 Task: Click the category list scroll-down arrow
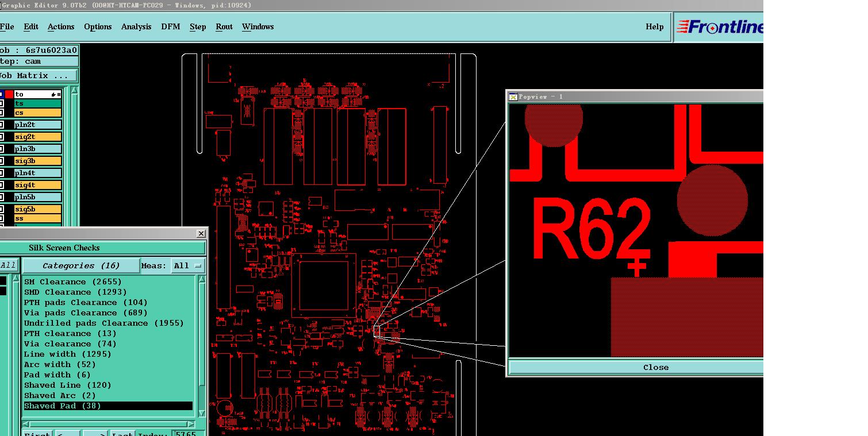coord(202,414)
